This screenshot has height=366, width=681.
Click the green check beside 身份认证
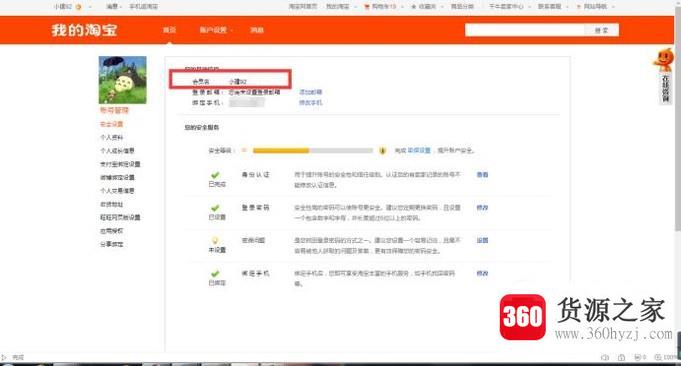215,175
